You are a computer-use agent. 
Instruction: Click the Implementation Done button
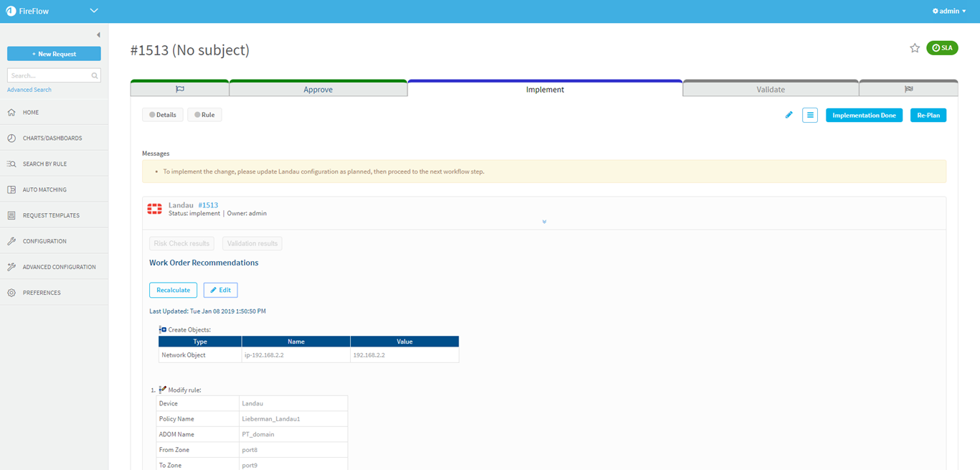click(864, 115)
